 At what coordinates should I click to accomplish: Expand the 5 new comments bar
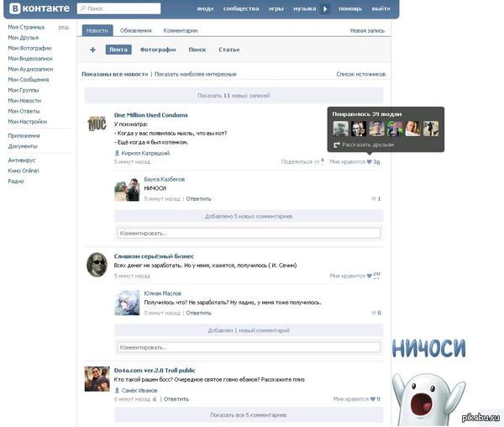coord(249,216)
